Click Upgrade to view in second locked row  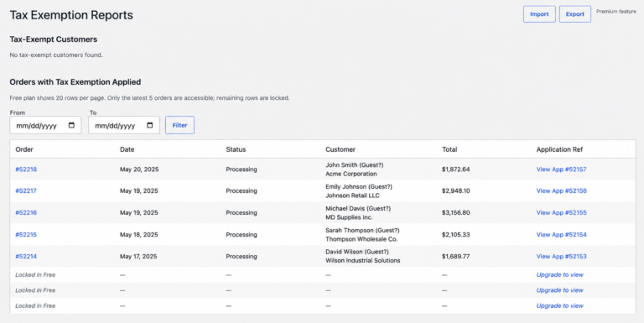point(559,290)
